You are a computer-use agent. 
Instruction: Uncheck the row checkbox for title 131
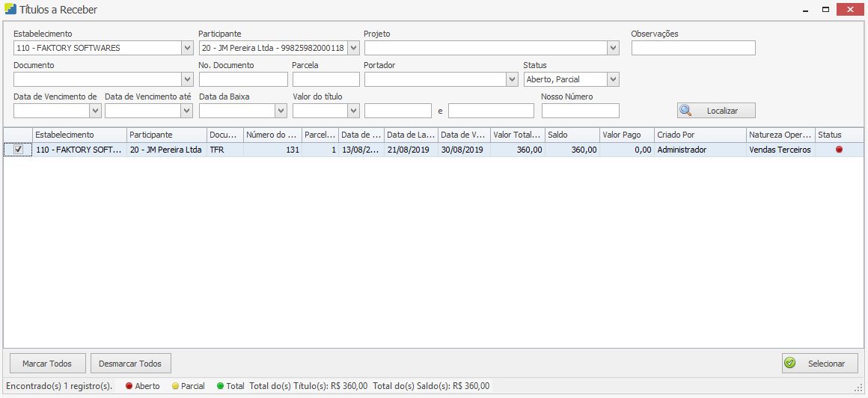19,150
